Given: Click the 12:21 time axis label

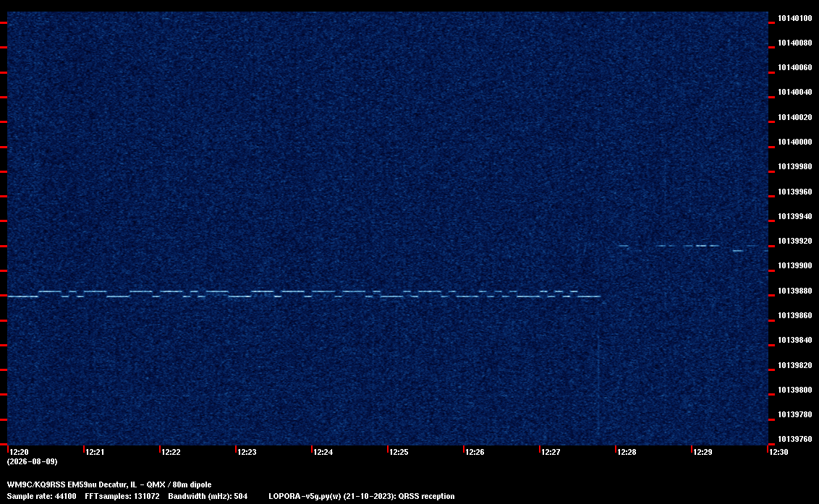Looking at the screenshot, I should click(x=95, y=452).
